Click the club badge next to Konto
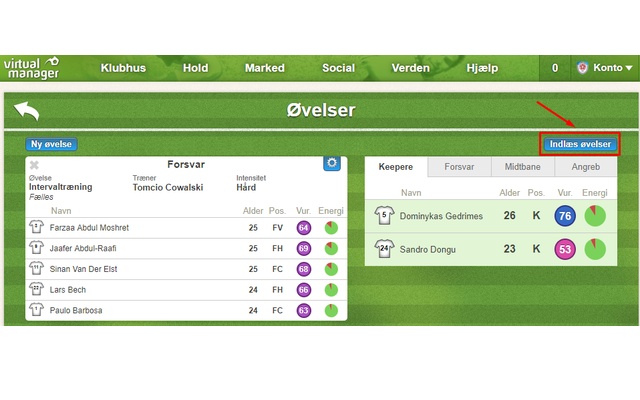The width and height of the screenshot is (640, 400). click(581, 68)
